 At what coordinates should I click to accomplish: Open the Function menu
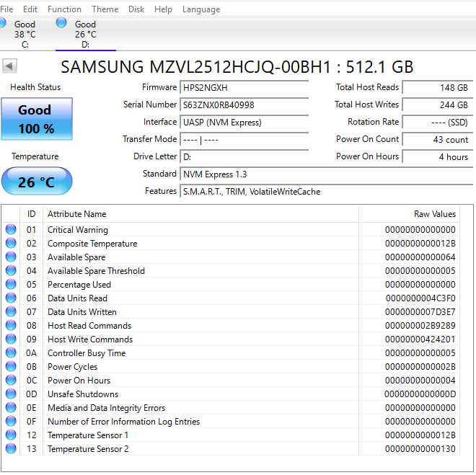pos(64,9)
